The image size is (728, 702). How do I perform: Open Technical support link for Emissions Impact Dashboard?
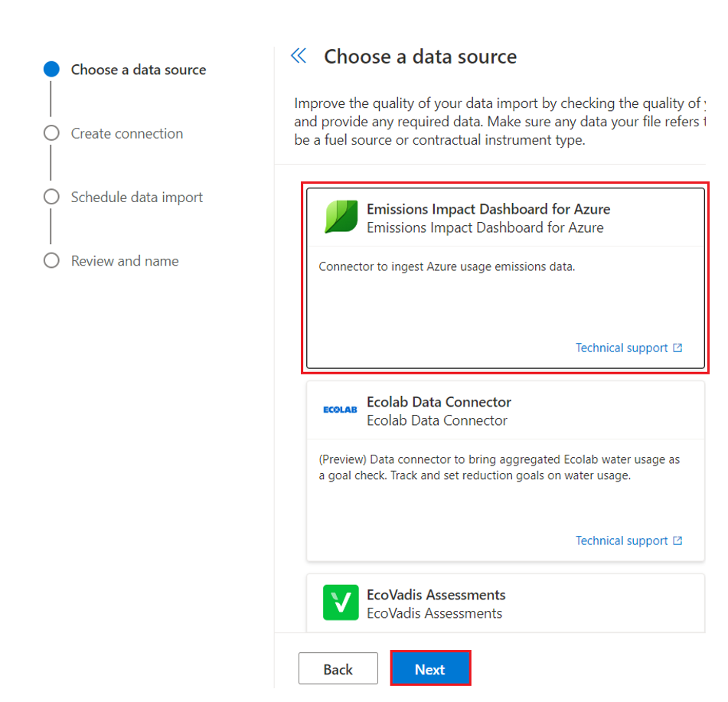coord(622,348)
